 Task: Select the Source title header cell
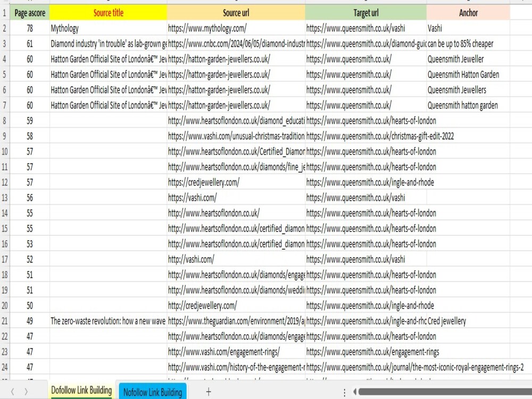tap(108, 13)
